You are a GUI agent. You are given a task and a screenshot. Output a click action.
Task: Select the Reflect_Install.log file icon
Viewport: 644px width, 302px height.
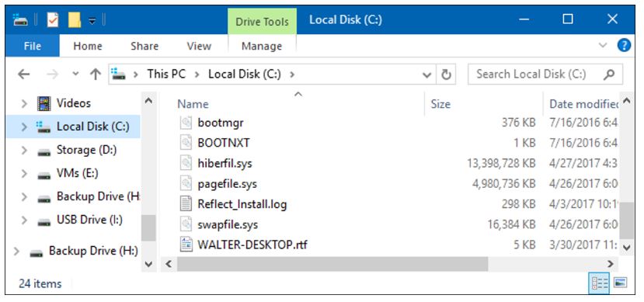pos(186,203)
